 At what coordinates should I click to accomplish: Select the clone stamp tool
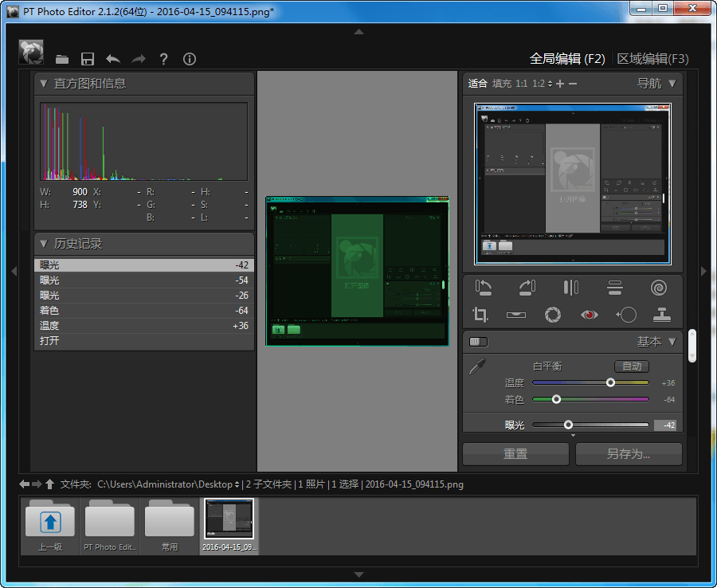pos(661,315)
